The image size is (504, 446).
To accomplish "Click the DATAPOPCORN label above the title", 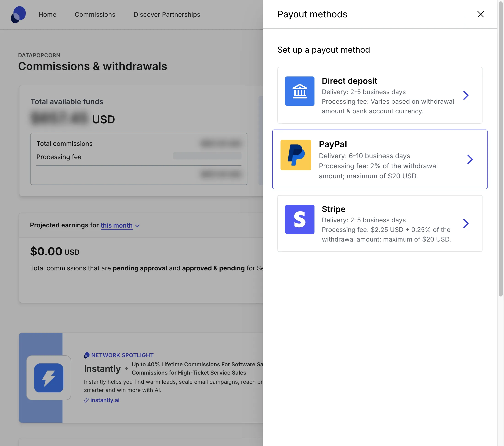I will tap(39, 55).
